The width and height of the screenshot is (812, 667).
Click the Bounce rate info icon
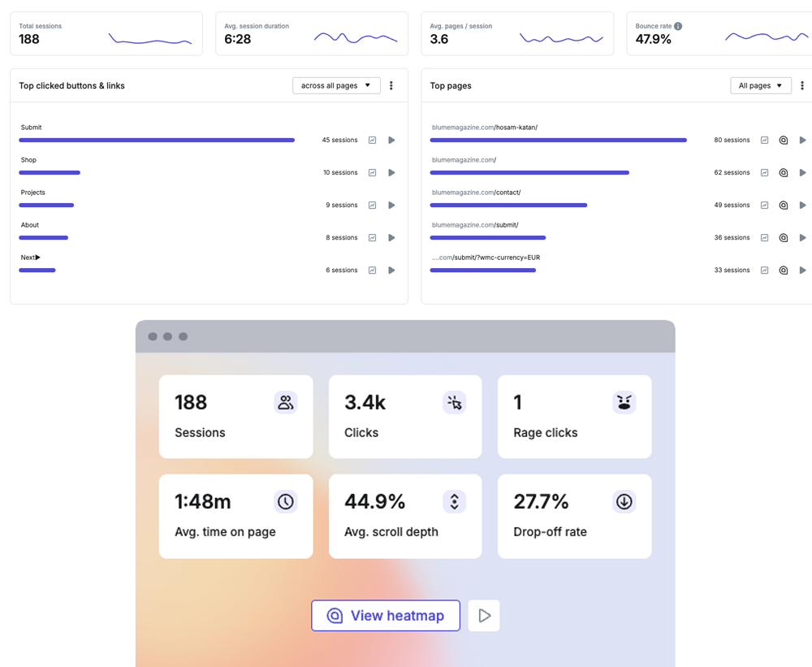pyautogui.click(x=678, y=26)
